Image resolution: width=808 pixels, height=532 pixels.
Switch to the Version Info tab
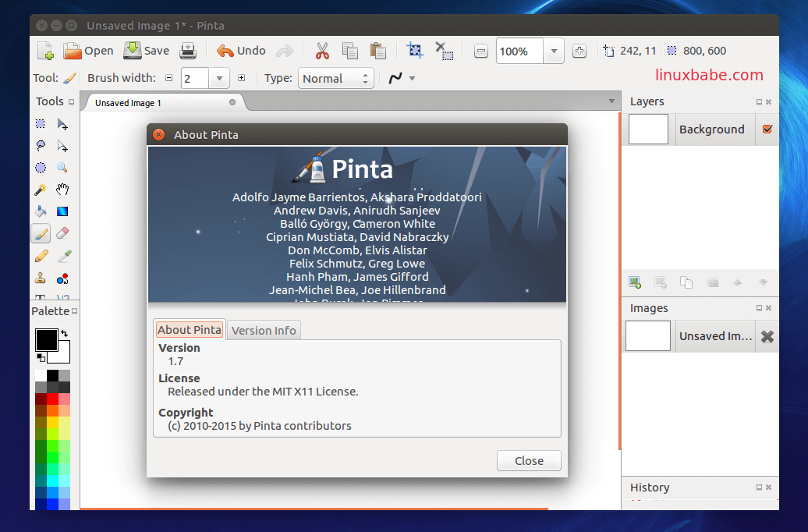pyautogui.click(x=264, y=330)
